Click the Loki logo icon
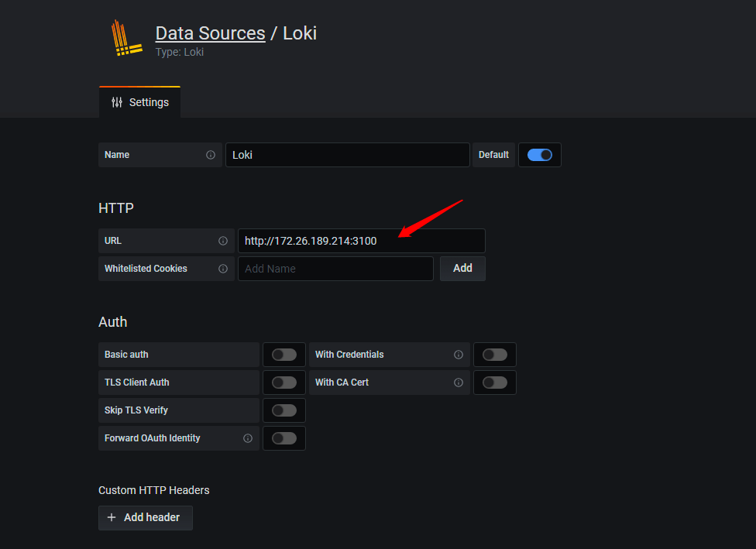The width and height of the screenshot is (756, 549). click(x=126, y=38)
